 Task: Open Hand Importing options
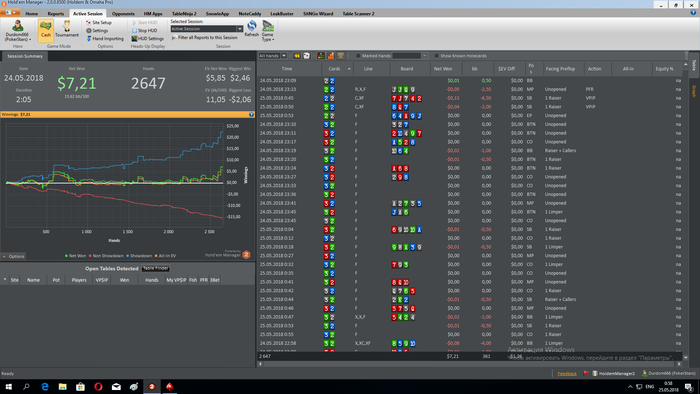[x=105, y=39]
